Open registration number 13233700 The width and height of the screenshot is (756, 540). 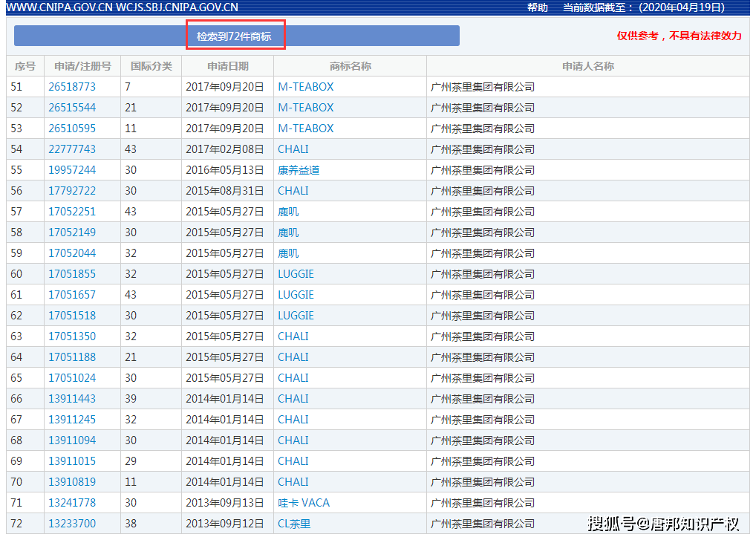point(72,523)
